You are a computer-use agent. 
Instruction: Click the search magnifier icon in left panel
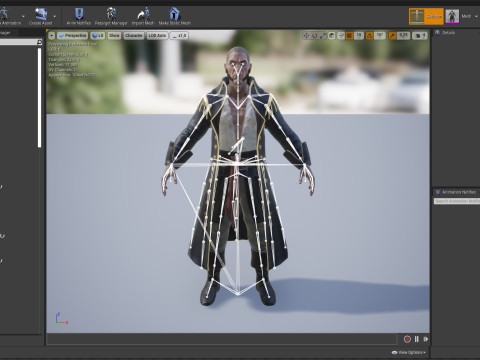coord(40,42)
